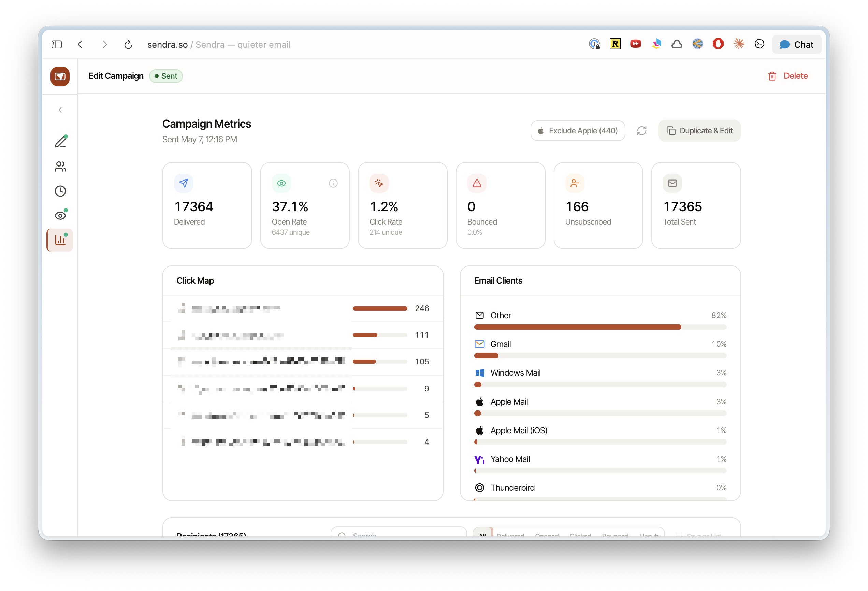This screenshot has height=591, width=868.
Task: Click the Click Map bar with 105 clicks
Action: pyautogui.click(x=379, y=362)
